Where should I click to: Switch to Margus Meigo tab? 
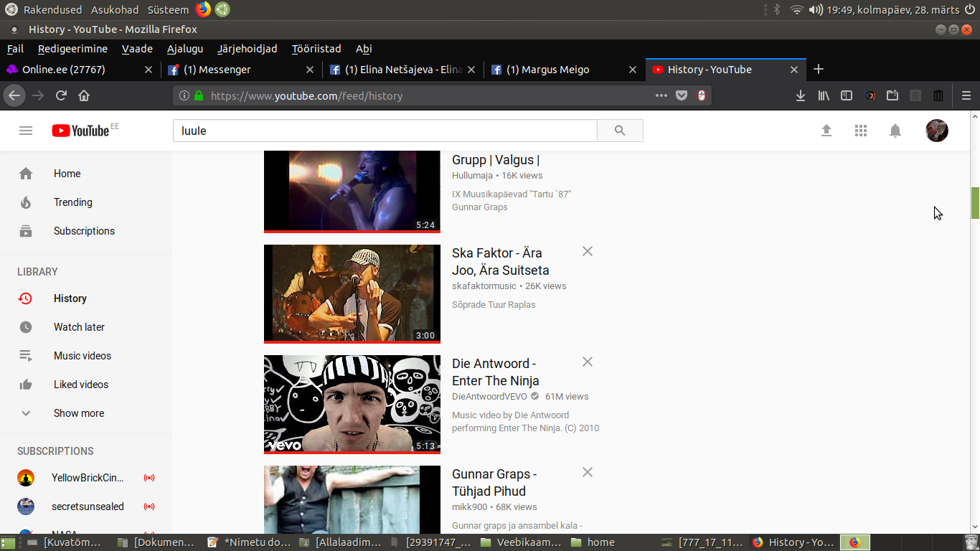564,70
